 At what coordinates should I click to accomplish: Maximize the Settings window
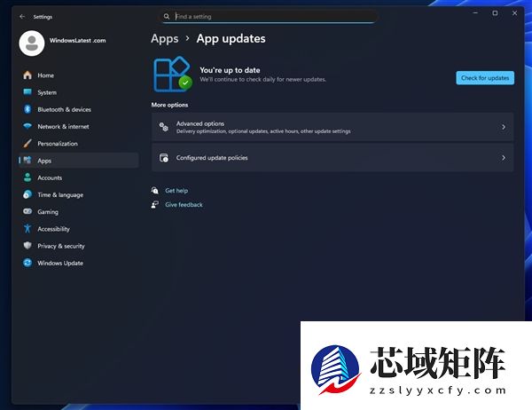[495, 13]
